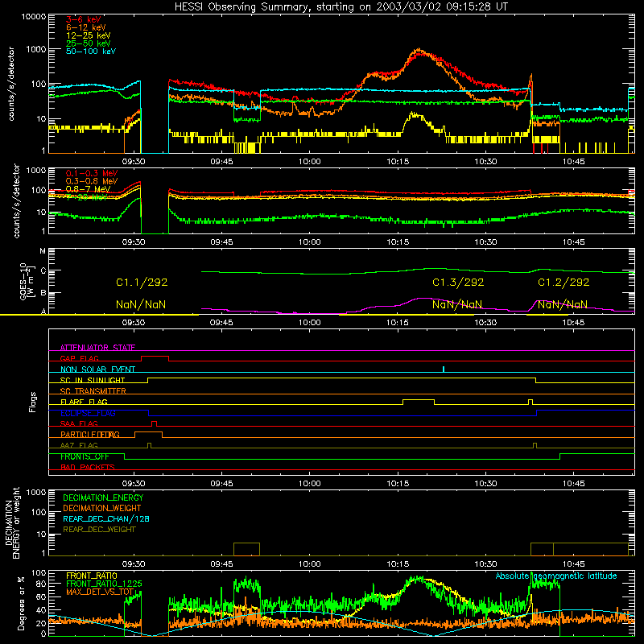Click the gap flag raised segment near 09:33
644x644 pixels.
coord(155,357)
